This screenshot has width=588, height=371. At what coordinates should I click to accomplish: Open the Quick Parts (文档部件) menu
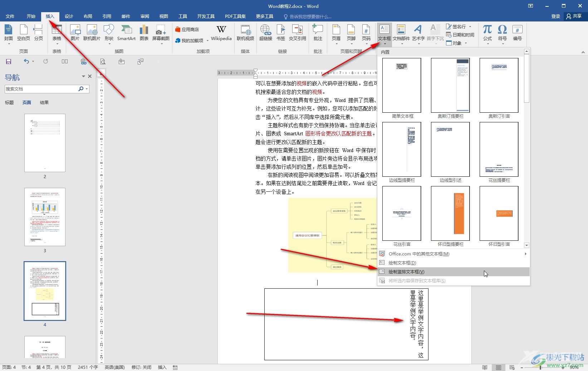[x=401, y=34]
